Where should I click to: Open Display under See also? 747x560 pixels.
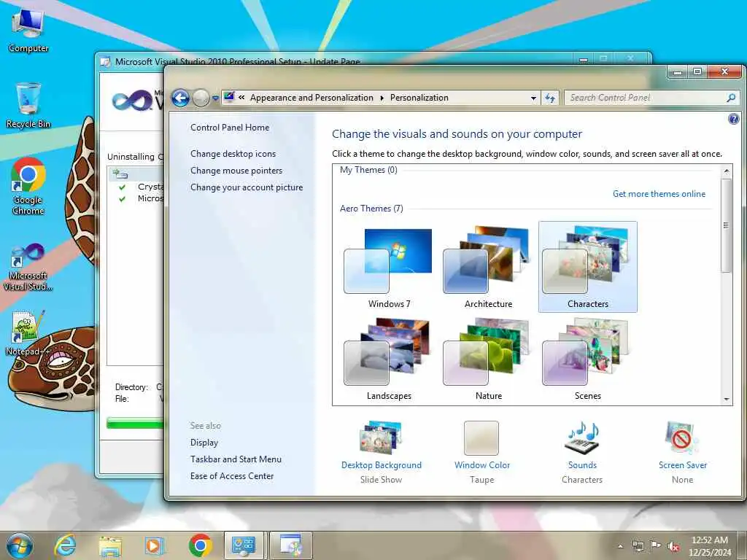coord(204,443)
